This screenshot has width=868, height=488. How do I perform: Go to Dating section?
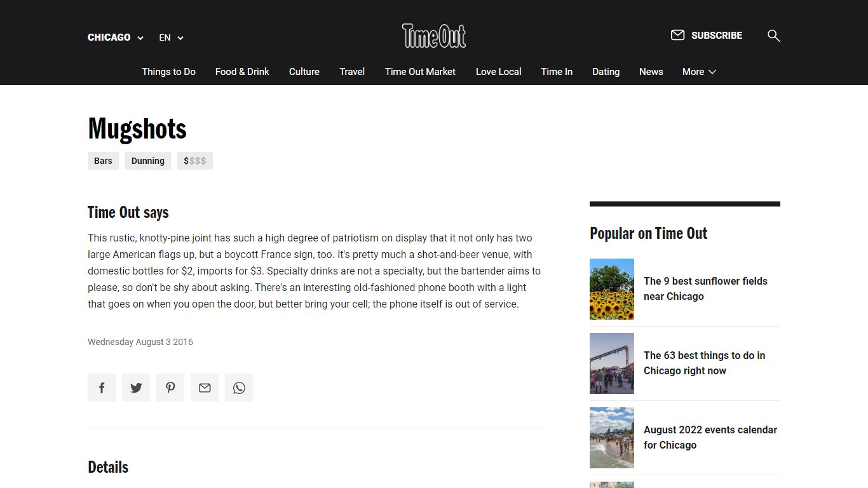click(x=606, y=72)
